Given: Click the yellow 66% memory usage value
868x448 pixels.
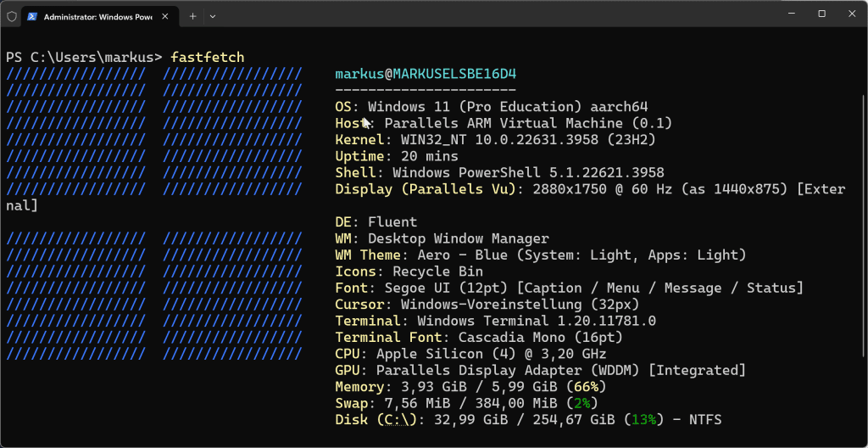Looking at the screenshot, I should coord(587,386).
